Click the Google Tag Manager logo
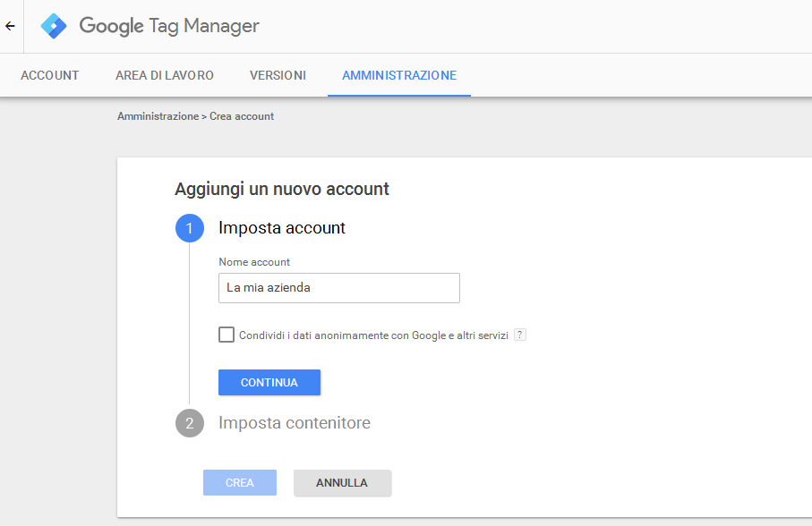Screen dimensions: 812x526 (54, 26)
